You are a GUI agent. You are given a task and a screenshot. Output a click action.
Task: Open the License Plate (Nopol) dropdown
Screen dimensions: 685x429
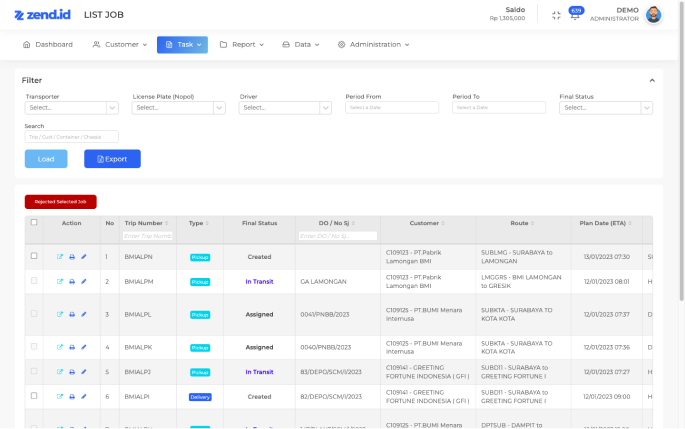point(179,108)
